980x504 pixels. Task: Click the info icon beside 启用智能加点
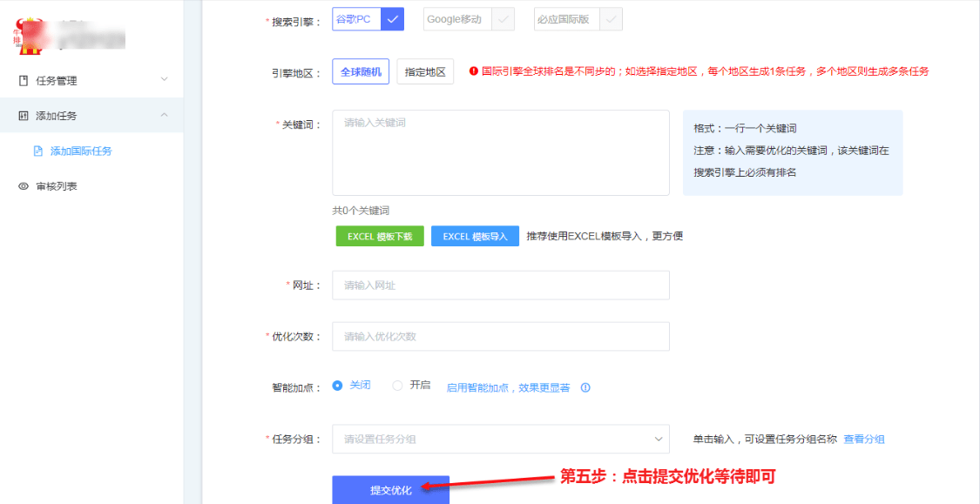pyautogui.click(x=585, y=387)
